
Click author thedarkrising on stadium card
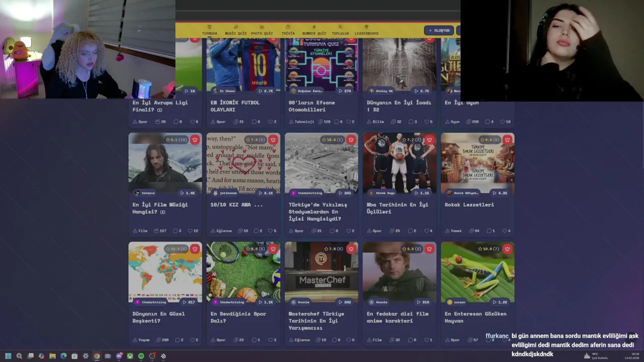click(x=307, y=193)
